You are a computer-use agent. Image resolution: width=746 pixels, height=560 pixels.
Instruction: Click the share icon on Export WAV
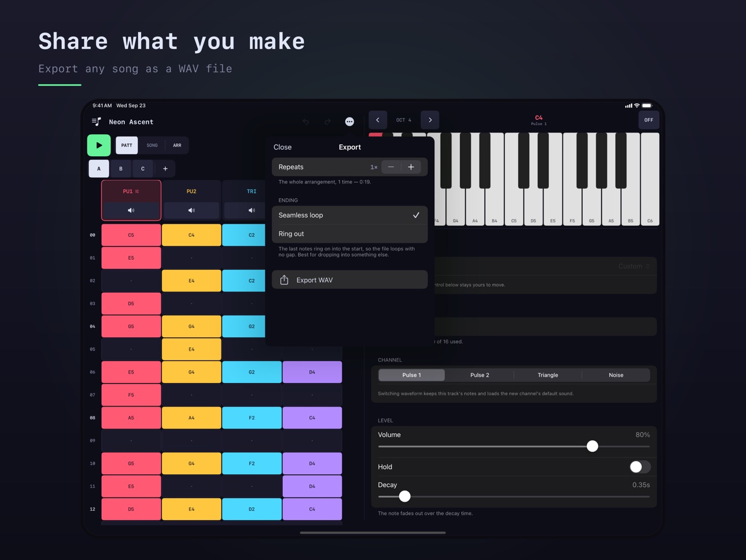click(284, 280)
